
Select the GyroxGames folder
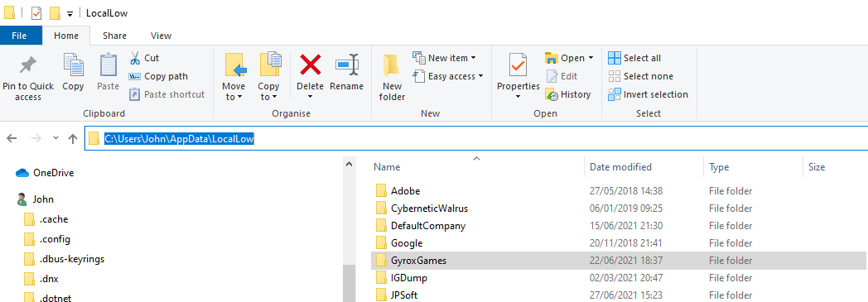coord(619,261)
